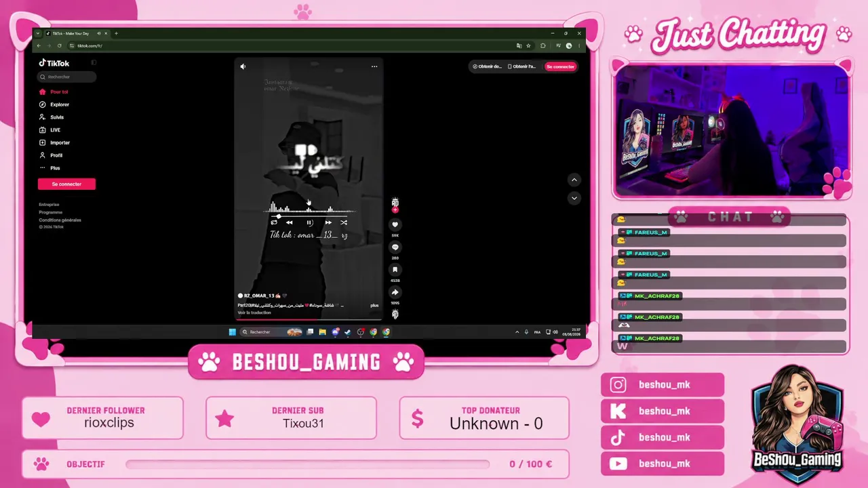Viewport: 868px width, 488px height.
Task: Click the FRA language indicator
Action: click(538, 332)
